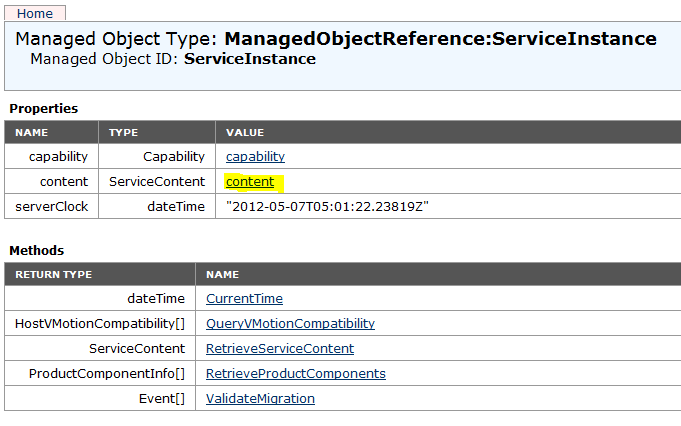The height and width of the screenshot is (426, 681).
Task: Open QueryVMotionCompatibility method link
Action: click(291, 324)
